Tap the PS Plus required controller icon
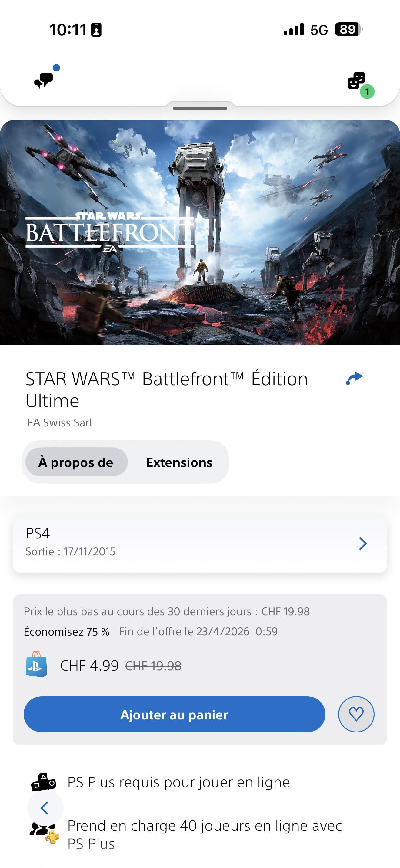The image size is (400, 868). (44, 782)
